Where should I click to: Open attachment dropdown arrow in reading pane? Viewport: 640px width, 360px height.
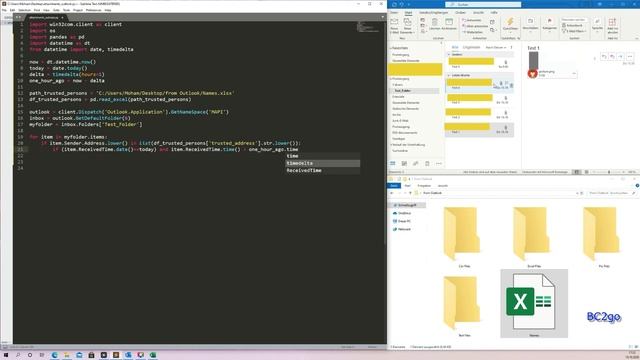click(x=574, y=73)
